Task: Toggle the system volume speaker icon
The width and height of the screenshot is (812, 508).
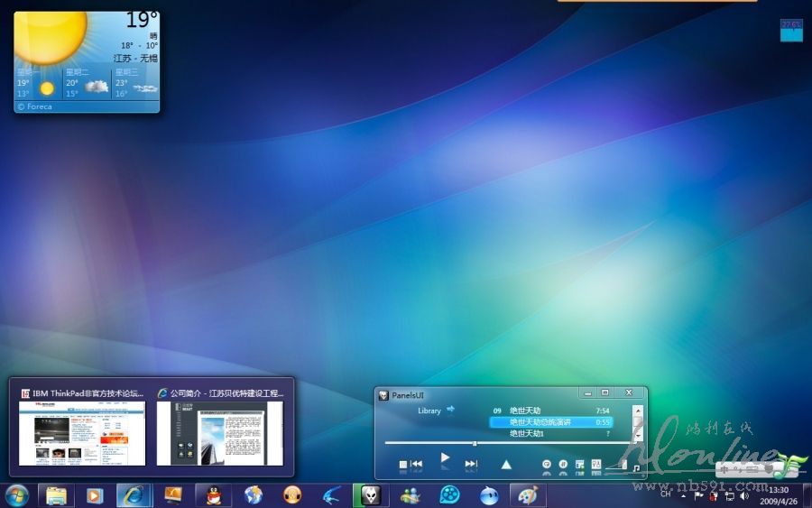Action: (744, 495)
